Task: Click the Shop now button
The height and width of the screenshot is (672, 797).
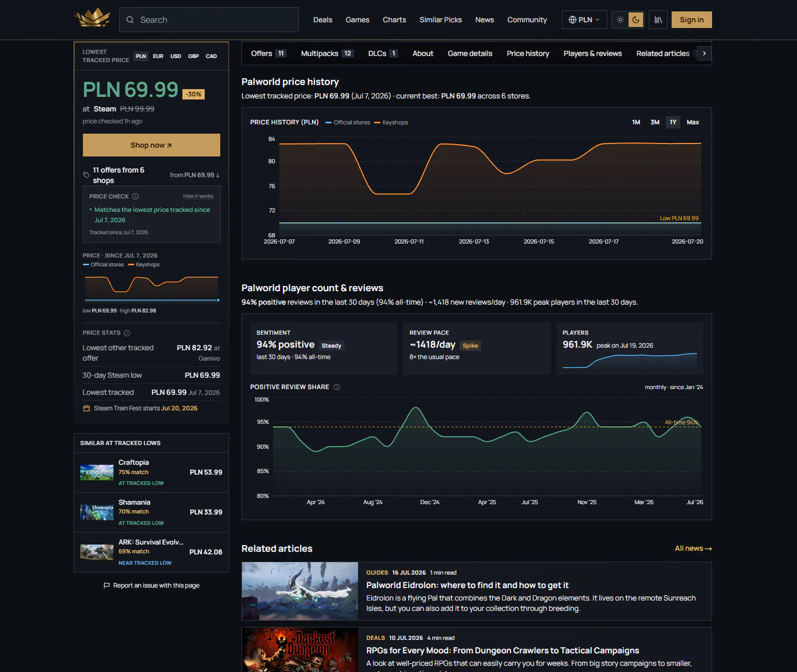Action: 151,145
